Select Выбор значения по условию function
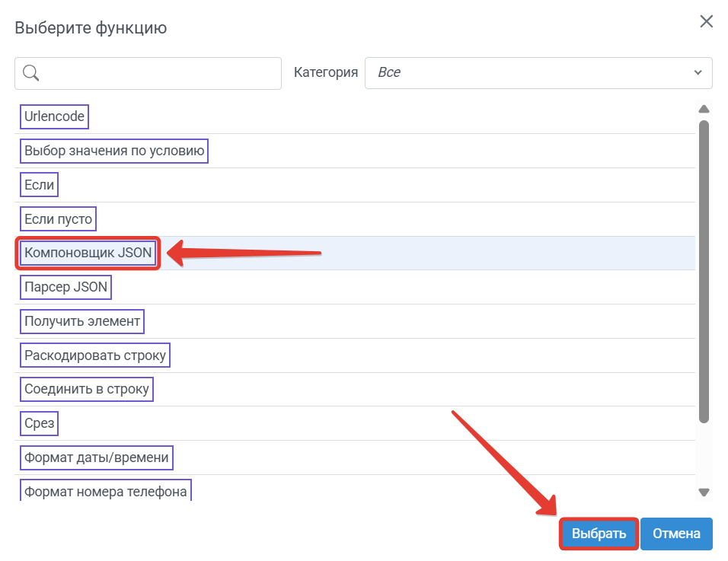The image size is (728, 561). (x=114, y=151)
